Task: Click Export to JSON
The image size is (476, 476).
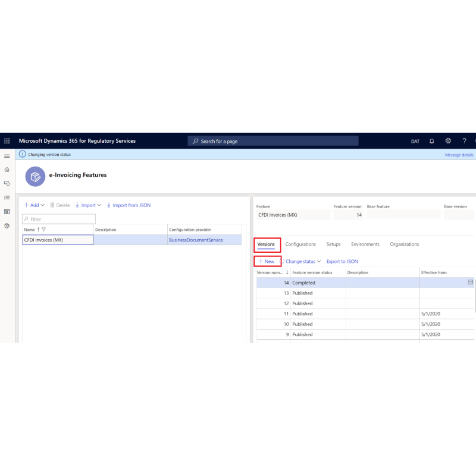Action: (342, 261)
